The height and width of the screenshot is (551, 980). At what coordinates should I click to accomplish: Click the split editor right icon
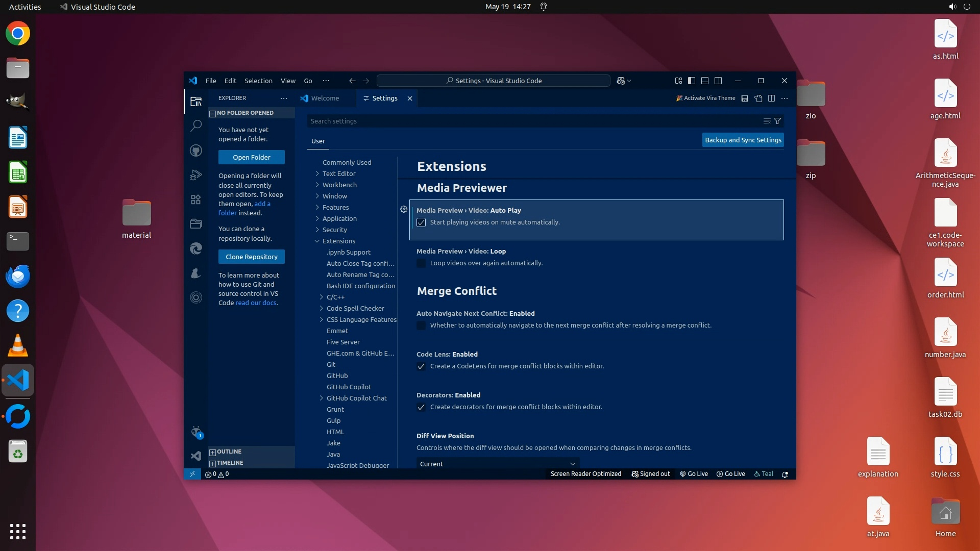tap(772, 98)
